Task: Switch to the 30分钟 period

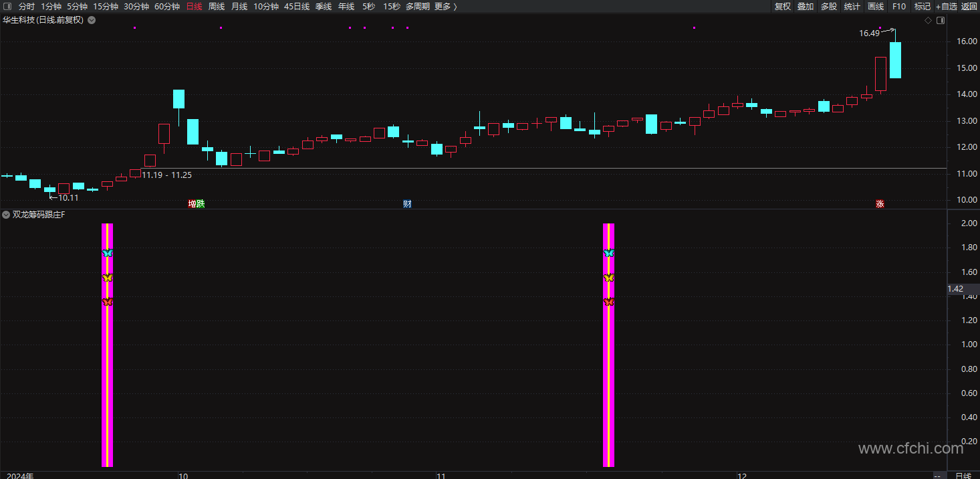Action: pyautogui.click(x=136, y=6)
